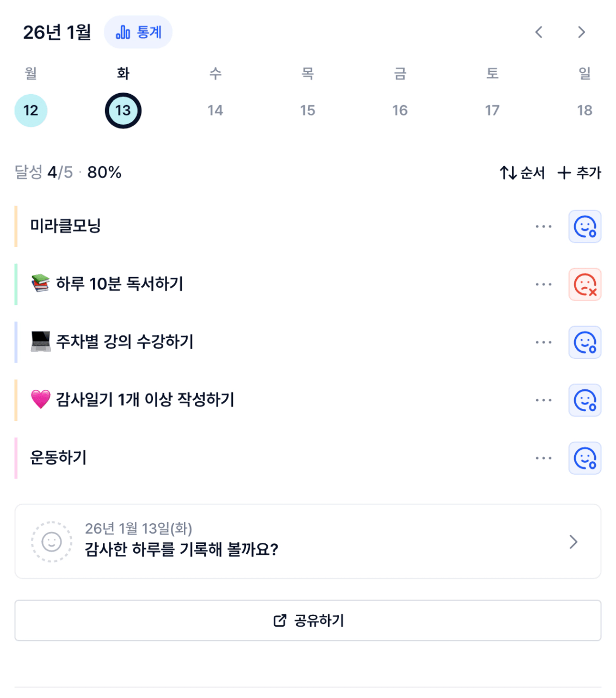Go to the previous week arrow
This screenshot has width=616, height=698.
coord(539,33)
